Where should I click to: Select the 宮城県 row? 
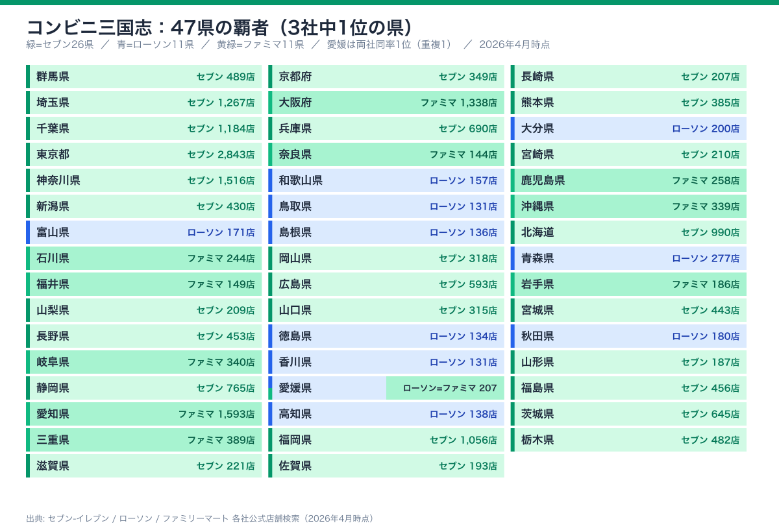click(x=628, y=310)
